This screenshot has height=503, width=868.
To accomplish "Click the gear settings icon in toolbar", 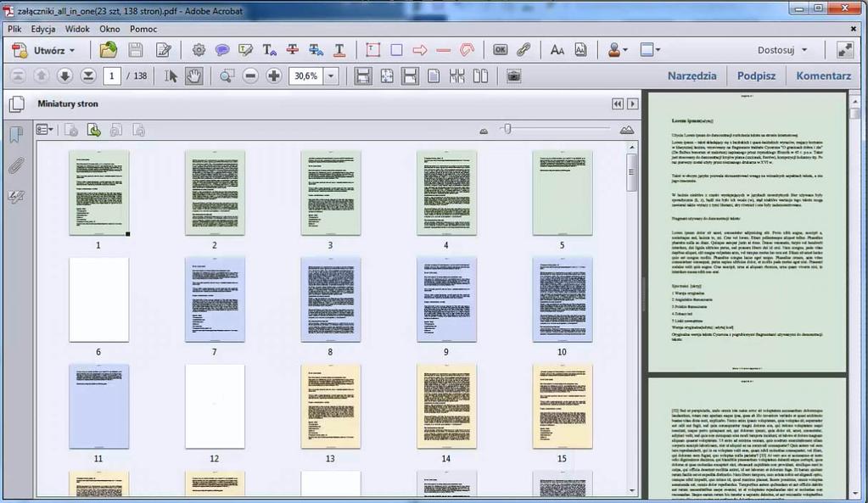I will point(199,50).
